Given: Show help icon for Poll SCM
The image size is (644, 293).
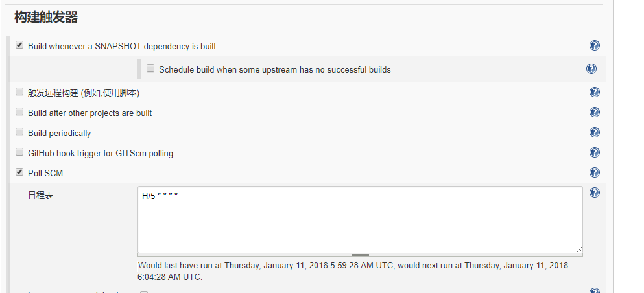Looking at the screenshot, I should click(x=594, y=172).
